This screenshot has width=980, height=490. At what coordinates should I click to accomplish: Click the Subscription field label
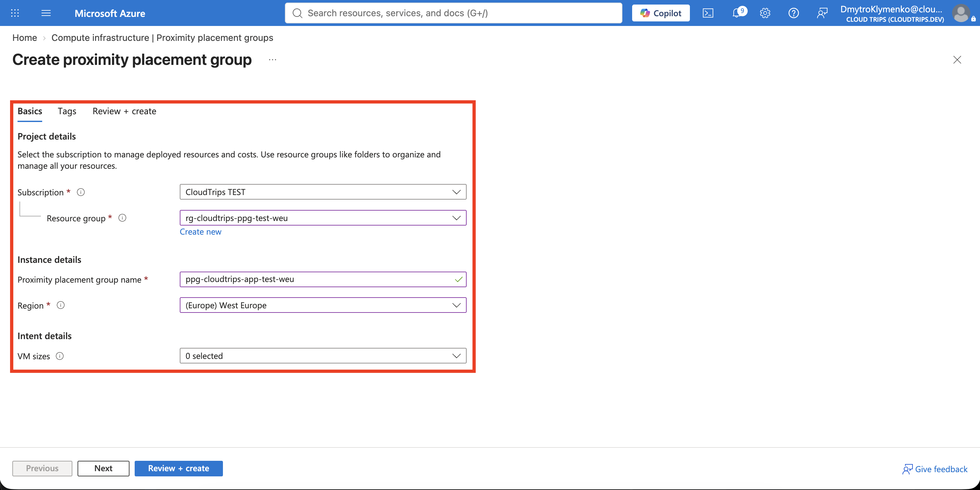[x=41, y=192]
